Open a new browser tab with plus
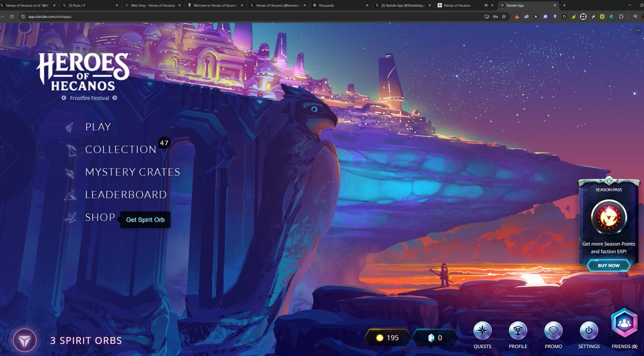The width and height of the screenshot is (644, 356). pyautogui.click(x=564, y=5)
